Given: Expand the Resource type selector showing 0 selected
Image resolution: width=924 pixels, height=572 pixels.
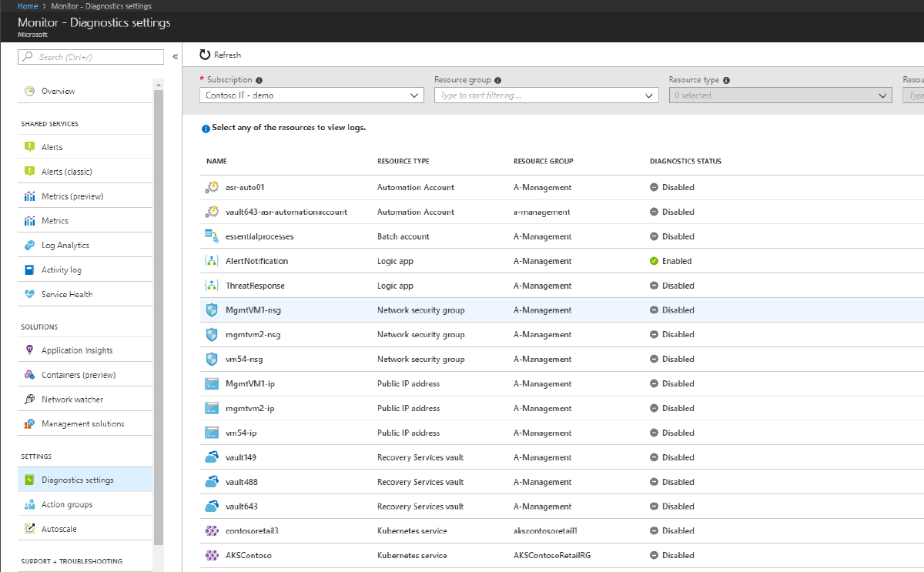Looking at the screenshot, I should pyautogui.click(x=780, y=95).
